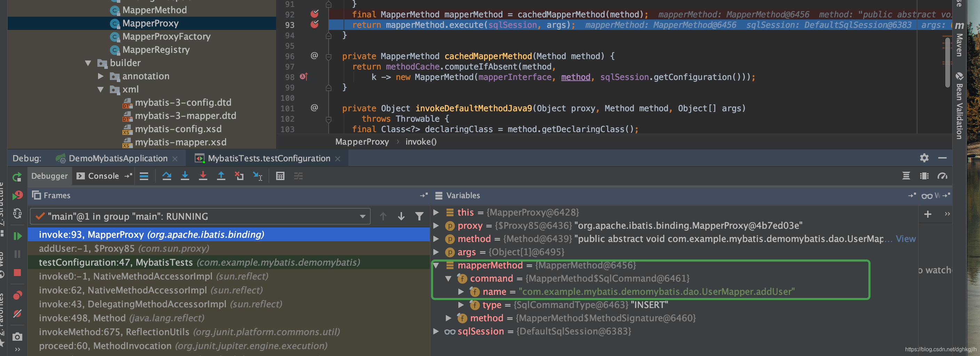The width and height of the screenshot is (980, 356).
Task: Expand the sqlSession variable node
Action: [436, 331]
